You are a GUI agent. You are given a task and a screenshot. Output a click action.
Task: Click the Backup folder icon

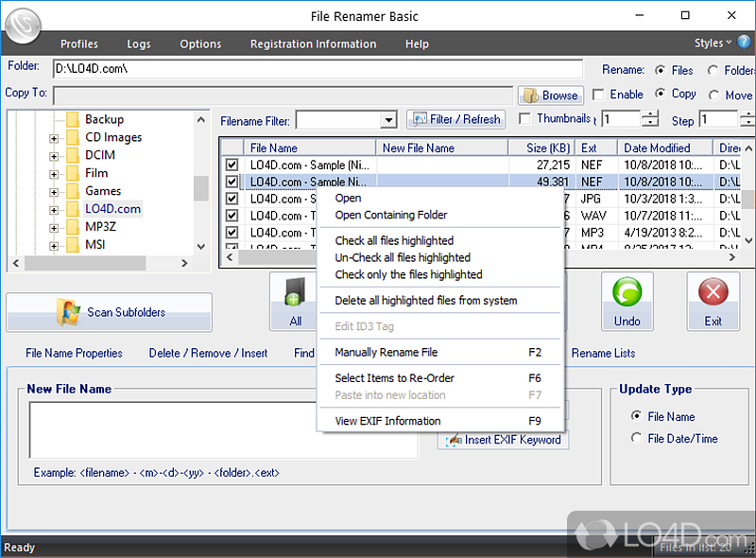coord(73,119)
